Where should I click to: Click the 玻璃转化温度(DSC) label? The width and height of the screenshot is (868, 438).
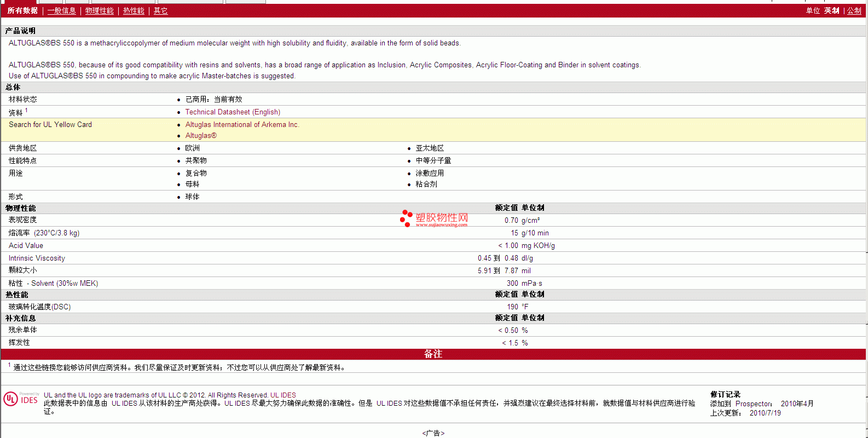tap(39, 307)
